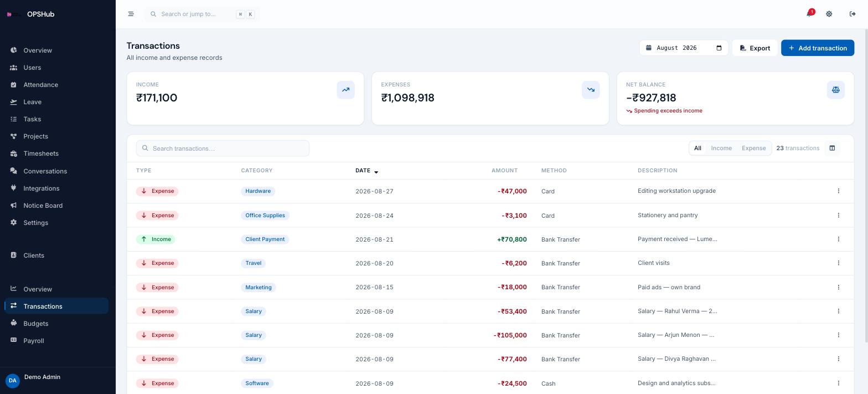
Task: Open Timesheets in the sidebar
Action: click(x=56, y=153)
